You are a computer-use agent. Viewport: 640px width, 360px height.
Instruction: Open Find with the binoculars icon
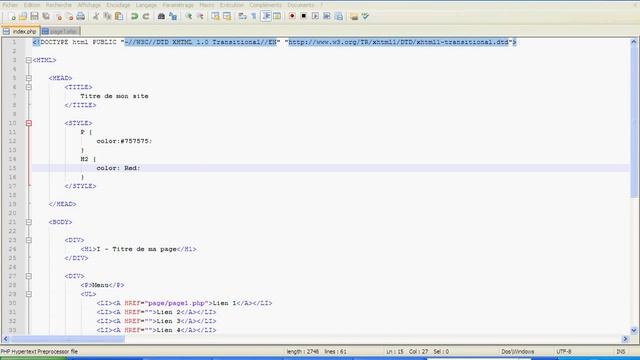(x=161, y=16)
